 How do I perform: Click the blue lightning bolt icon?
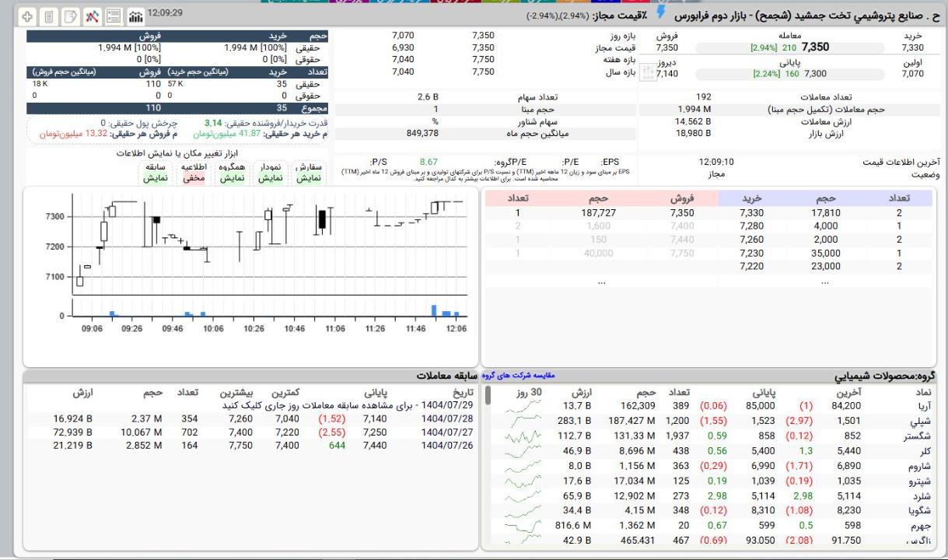coord(662,13)
